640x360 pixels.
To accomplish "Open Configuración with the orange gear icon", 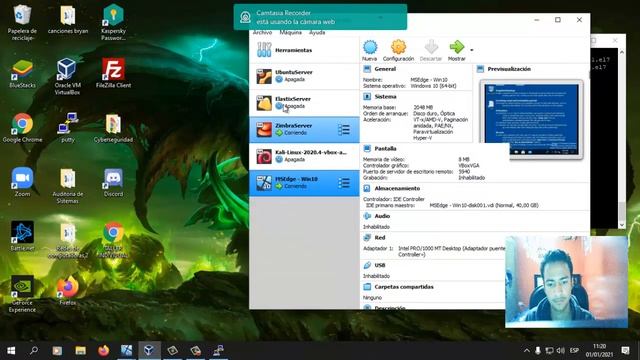I will click(x=398, y=47).
